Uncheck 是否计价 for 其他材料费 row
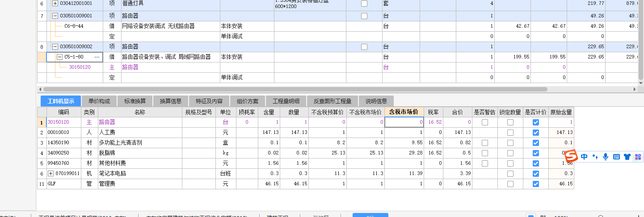Viewport: 644px width, 217px height. (536, 163)
